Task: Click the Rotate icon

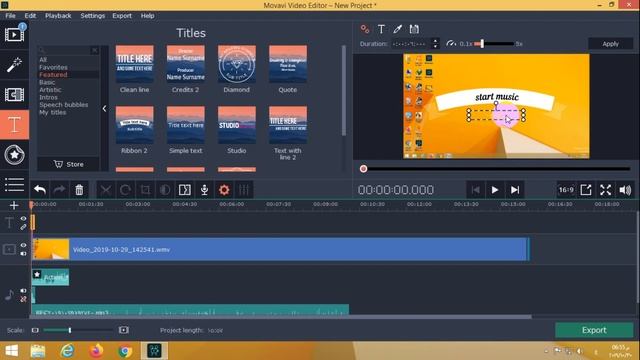Action: pyautogui.click(x=125, y=190)
